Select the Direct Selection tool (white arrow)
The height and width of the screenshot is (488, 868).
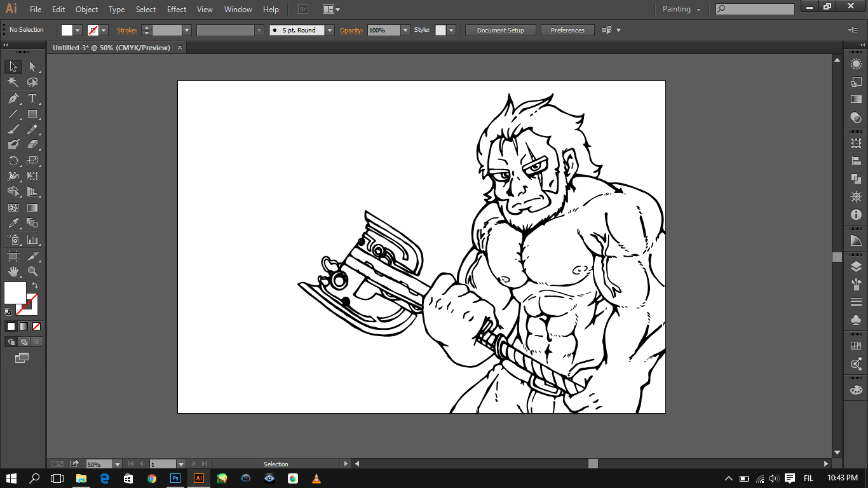pyautogui.click(x=32, y=67)
